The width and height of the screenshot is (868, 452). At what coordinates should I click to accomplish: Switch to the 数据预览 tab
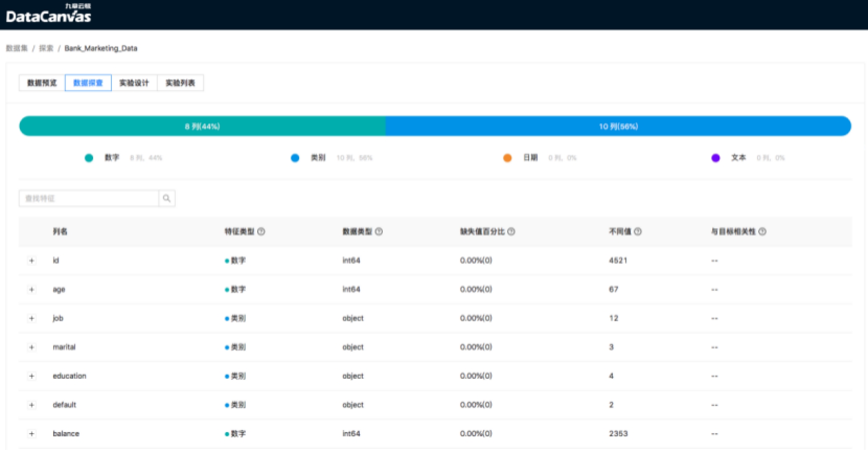42,83
